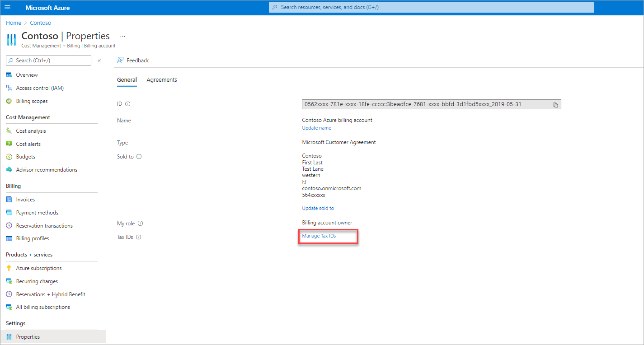Open Azure subscriptions key icon
This screenshot has height=345, width=644.
9,268
